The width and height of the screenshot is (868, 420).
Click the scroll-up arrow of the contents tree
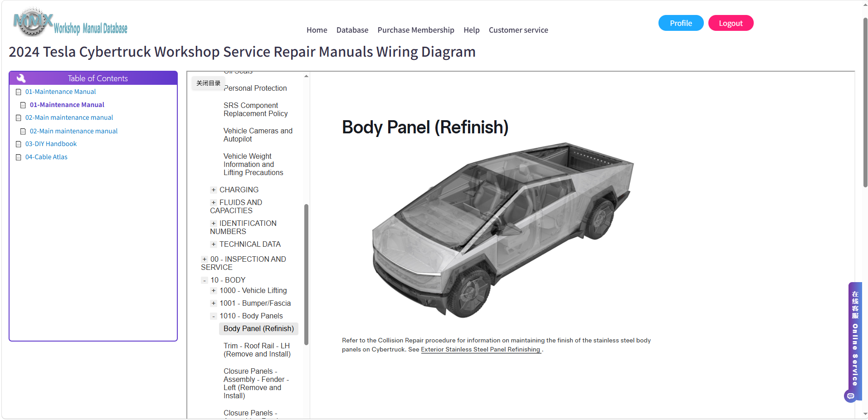306,76
